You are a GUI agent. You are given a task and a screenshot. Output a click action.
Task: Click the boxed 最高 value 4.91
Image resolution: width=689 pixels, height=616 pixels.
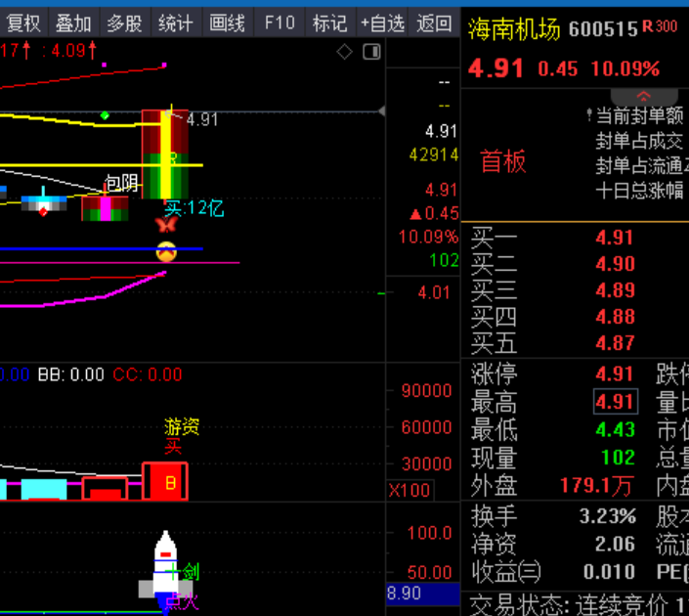pyautogui.click(x=615, y=402)
